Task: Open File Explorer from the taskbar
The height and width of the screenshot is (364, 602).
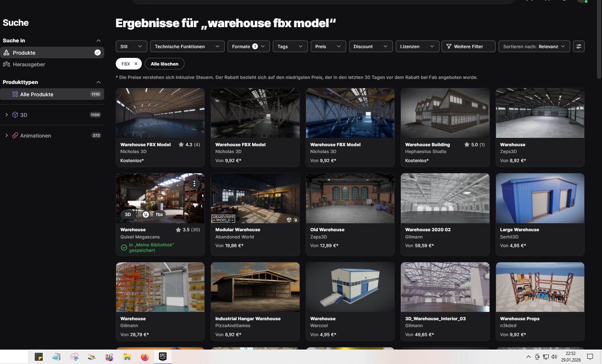Action: coord(127,357)
